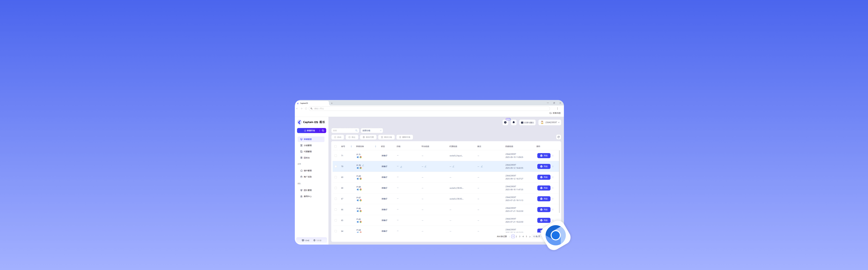Viewport: 868px width, 270px height.
Task: Open 环境管理 in the sidebar
Action: (311, 139)
